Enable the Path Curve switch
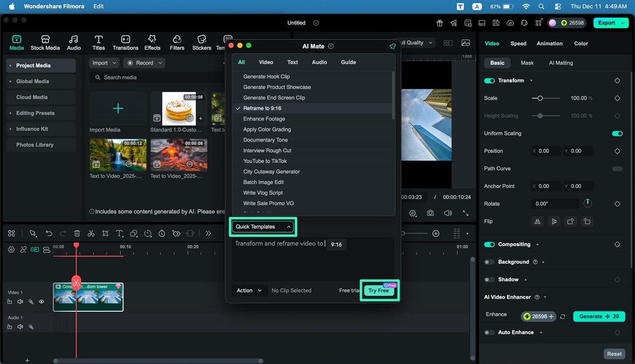The image size is (635, 364). (x=617, y=169)
